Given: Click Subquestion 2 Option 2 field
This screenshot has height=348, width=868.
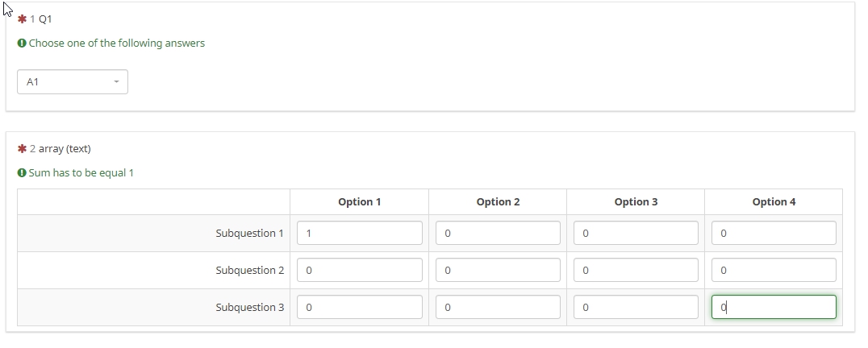Looking at the screenshot, I should pos(498,271).
